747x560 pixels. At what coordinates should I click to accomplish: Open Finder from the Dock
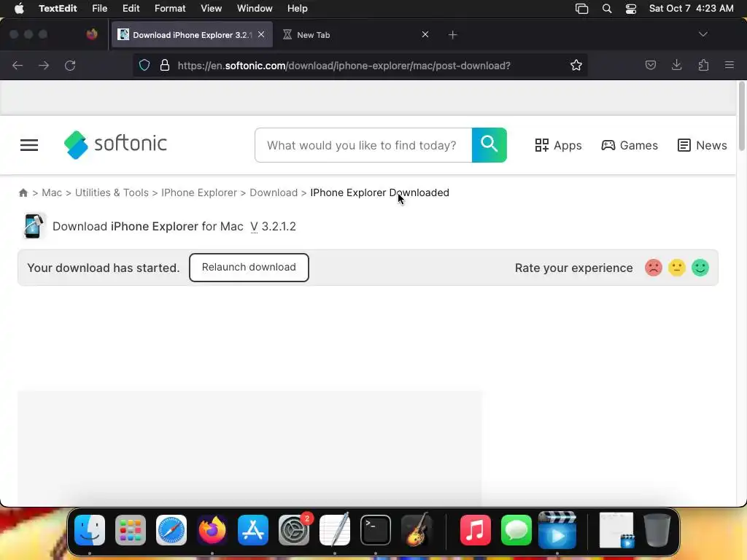tap(90, 530)
